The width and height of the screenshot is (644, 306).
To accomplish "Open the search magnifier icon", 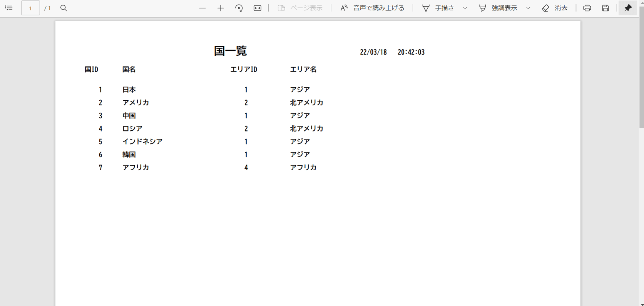I will (x=64, y=8).
